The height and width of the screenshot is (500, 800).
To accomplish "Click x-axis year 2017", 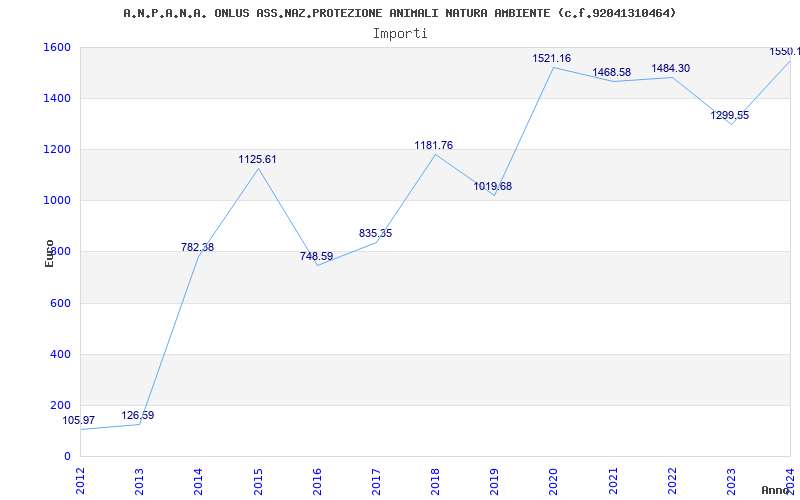I will tap(377, 481).
